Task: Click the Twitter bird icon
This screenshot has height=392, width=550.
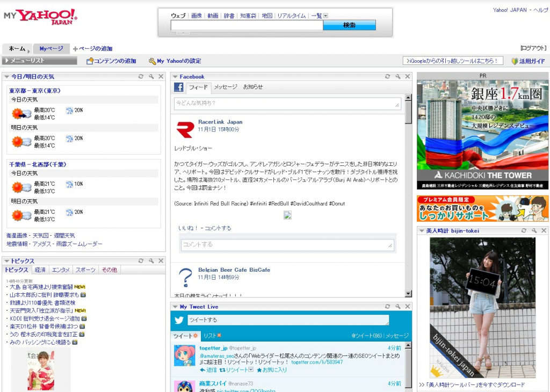Action: (x=179, y=321)
